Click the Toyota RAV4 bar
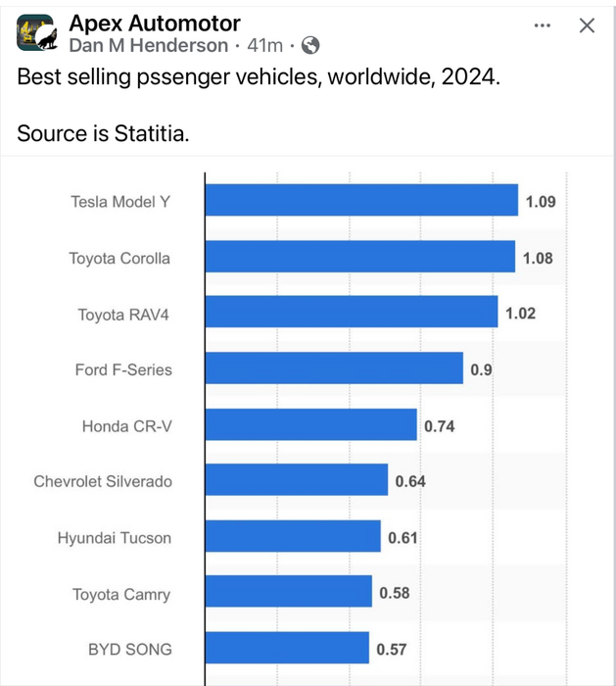 pos(351,314)
